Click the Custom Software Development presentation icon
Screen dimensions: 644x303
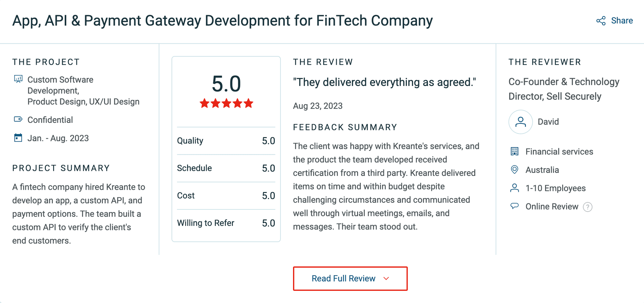[18, 79]
